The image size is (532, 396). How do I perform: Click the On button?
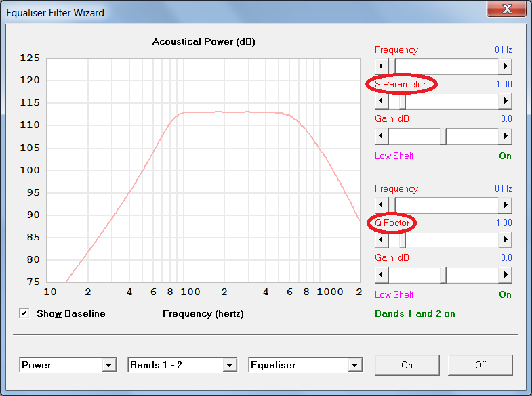click(407, 365)
